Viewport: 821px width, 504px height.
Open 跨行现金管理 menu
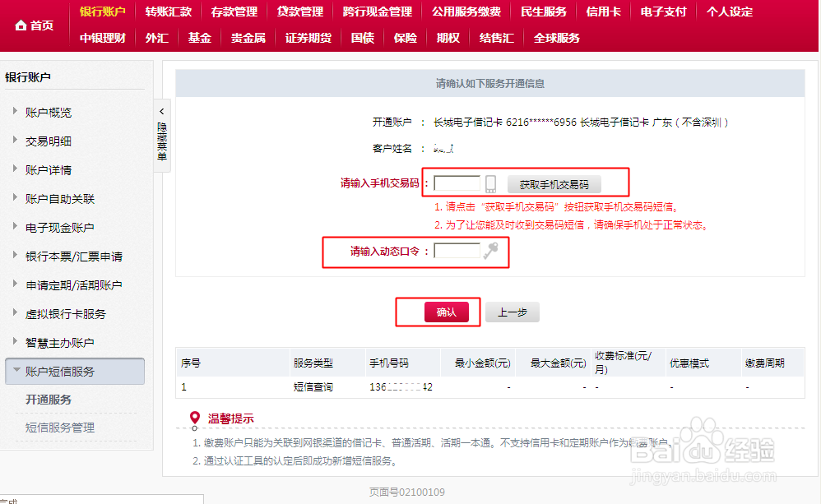377,12
